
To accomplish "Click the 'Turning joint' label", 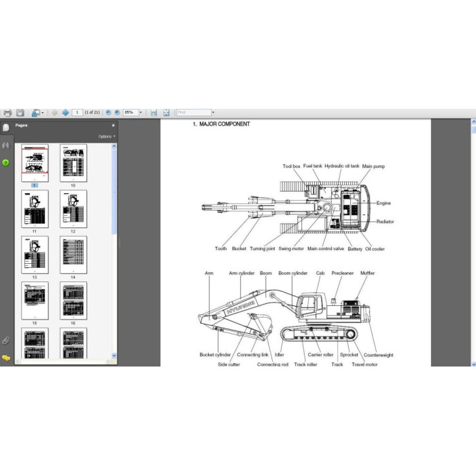I will point(262,249).
